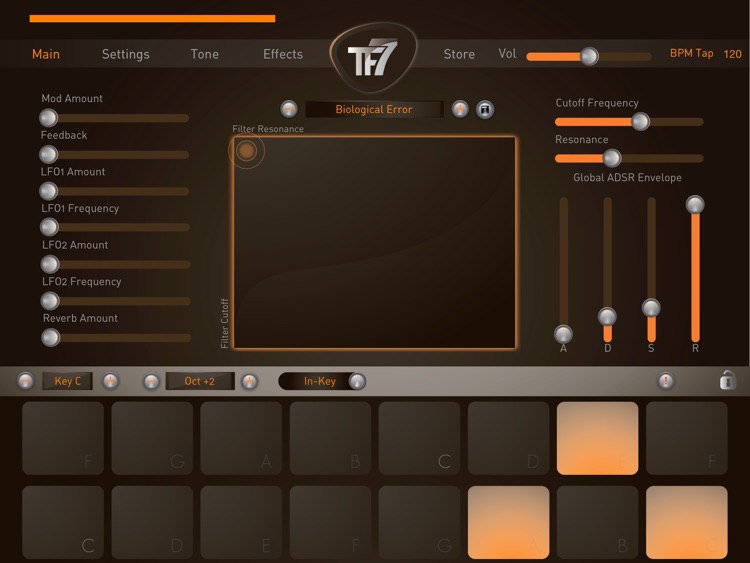
Task: Raise the key with button right of Key C
Action: (111, 381)
